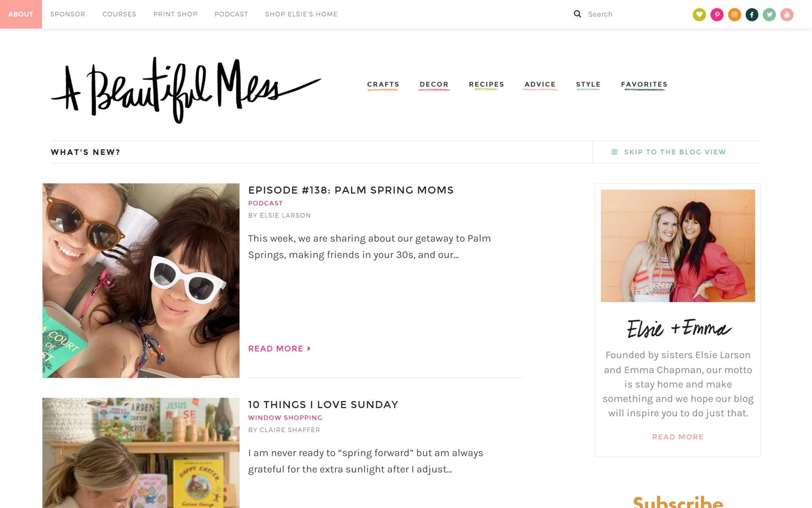812x508 pixels.
Task: Select the Recipes category
Action: pyautogui.click(x=486, y=85)
